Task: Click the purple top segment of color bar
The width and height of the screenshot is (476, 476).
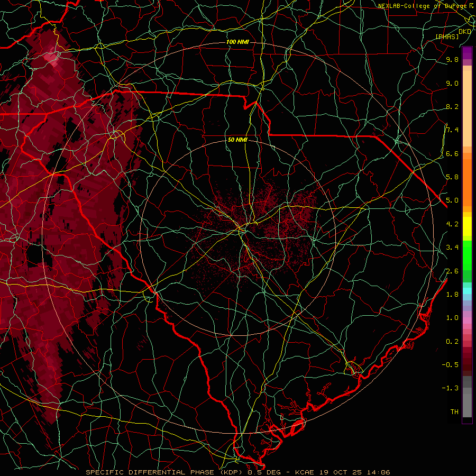Action: (467, 53)
